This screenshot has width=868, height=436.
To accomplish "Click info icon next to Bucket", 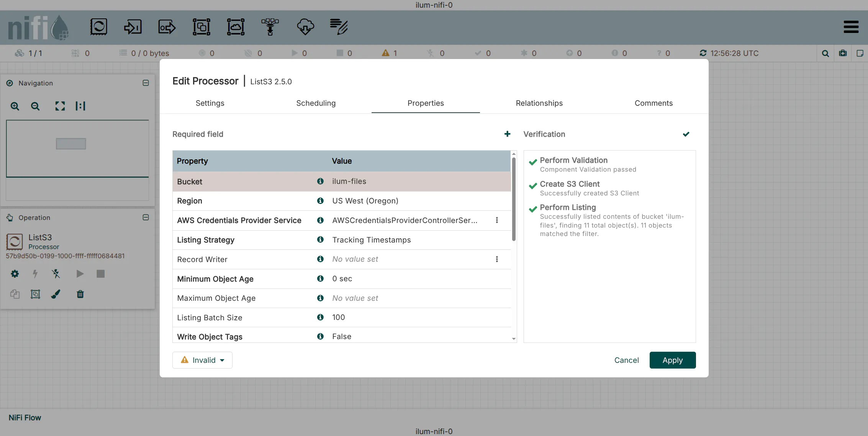I will (320, 181).
